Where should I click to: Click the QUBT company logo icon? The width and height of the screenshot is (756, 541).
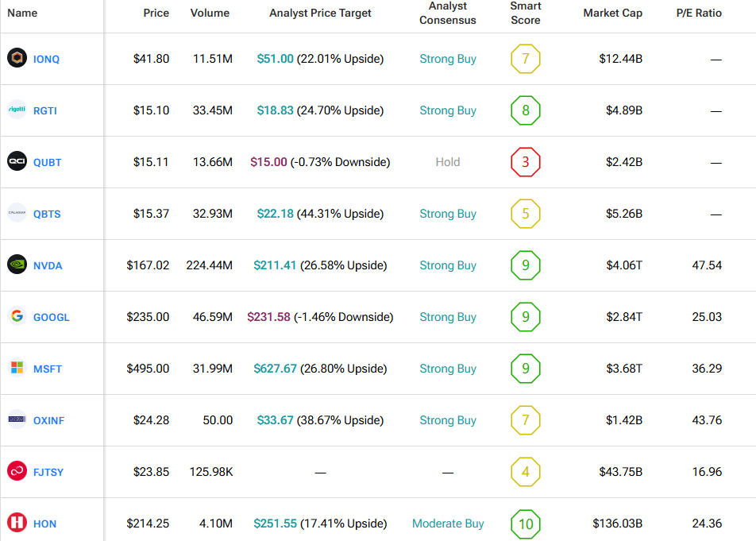tap(17, 162)
